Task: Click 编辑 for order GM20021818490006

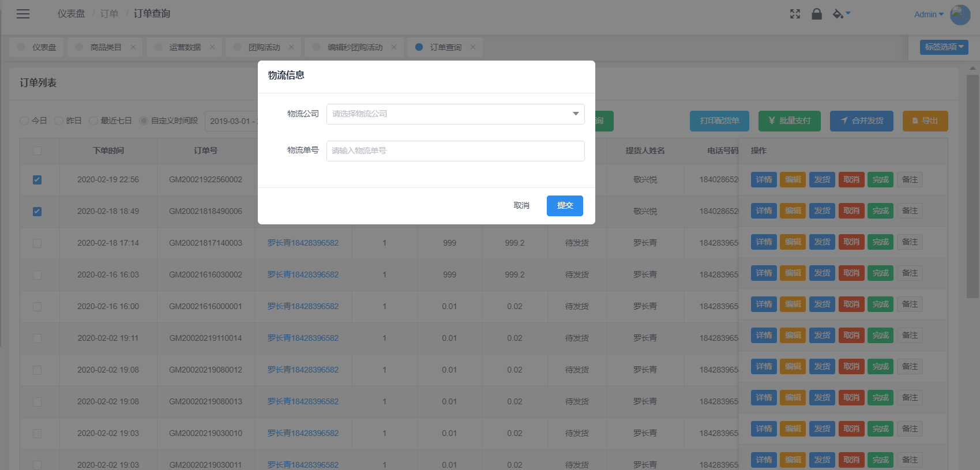Action: click(x=793, y=210)
